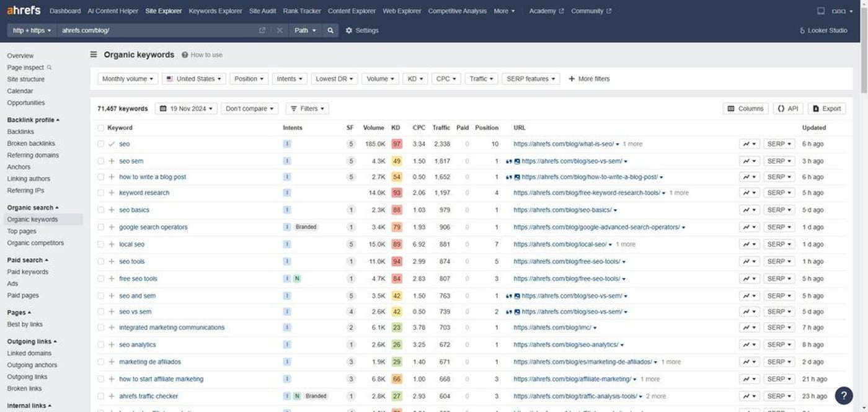Tick the select-all checkbox in header

[100, 128]
